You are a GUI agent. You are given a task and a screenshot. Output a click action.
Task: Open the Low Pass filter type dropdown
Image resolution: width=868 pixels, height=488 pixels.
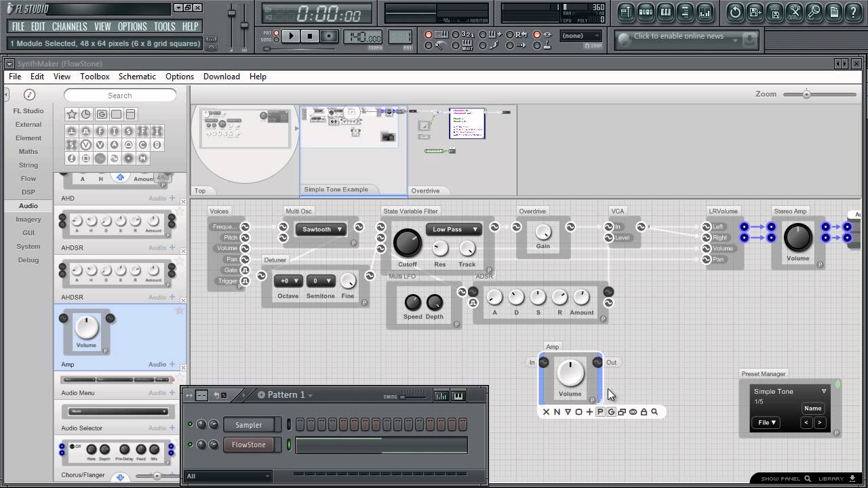(453, 229)
